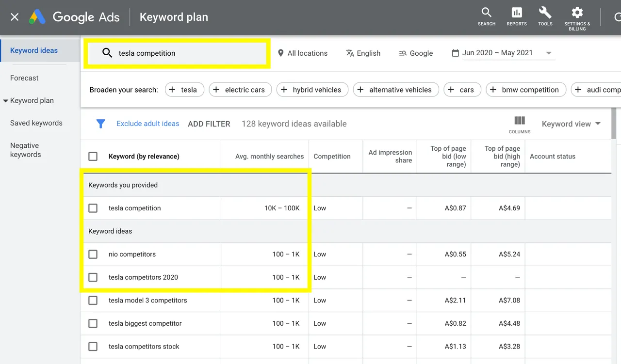Tick the checkbox for 'tesla competitors 2020'

(93, 277)
